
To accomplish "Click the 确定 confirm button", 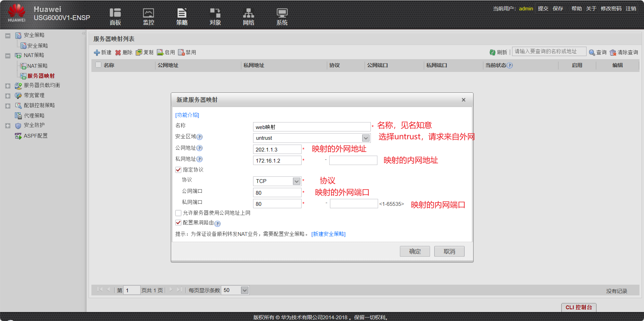I will [x=414, y=251].
